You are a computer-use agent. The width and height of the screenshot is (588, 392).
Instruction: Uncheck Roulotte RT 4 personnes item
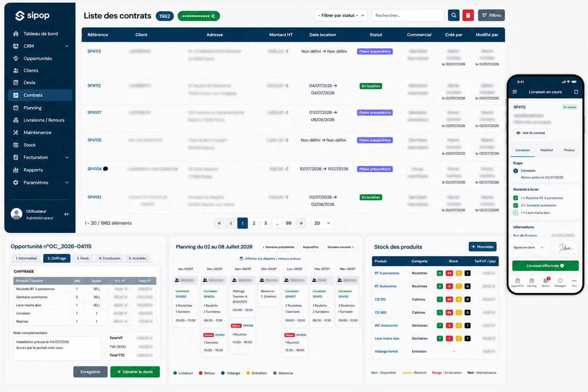[516, 198]
